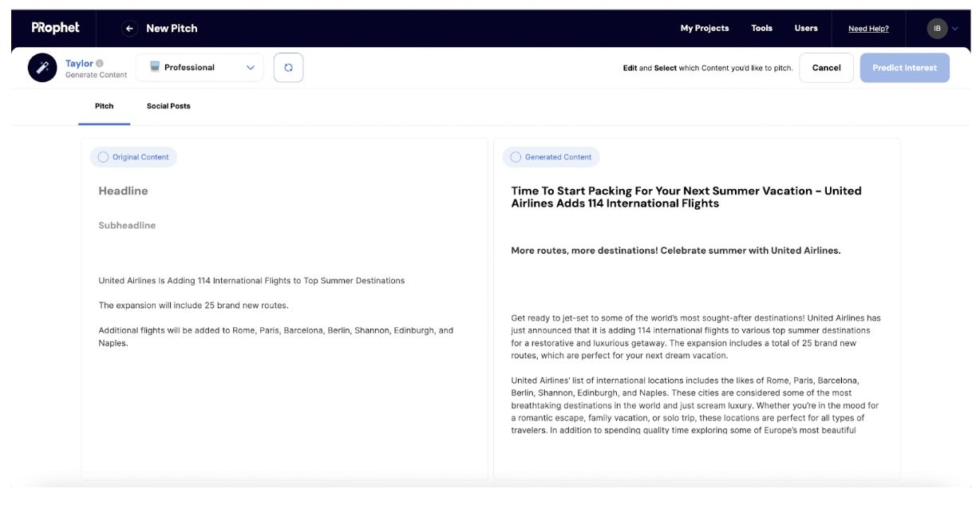
Task: Switch to the Pitch tab
Action: [x=104, y=106]
